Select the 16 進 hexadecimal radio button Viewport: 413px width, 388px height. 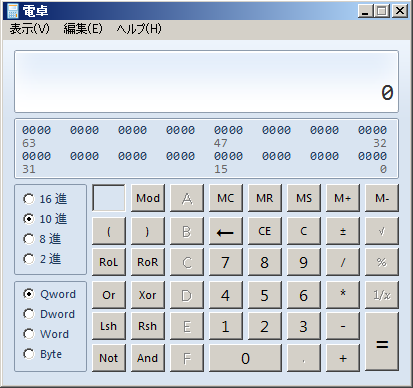[x=45, y=199]
